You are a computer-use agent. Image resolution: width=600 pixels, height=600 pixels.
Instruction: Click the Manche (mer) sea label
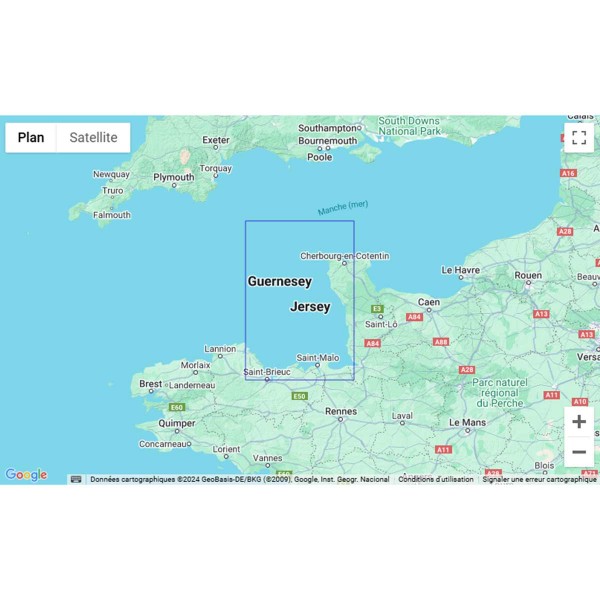tap(343, 207)
